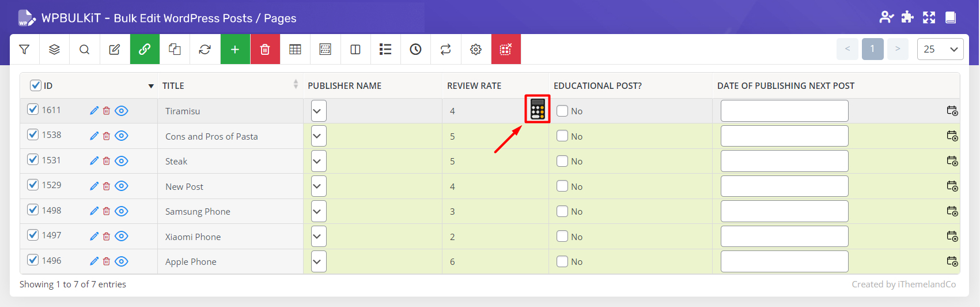Viewport: 980px width, 307px height.
Task: Click the red trash delete toolbar button
Action: click(x=265, y=50)
